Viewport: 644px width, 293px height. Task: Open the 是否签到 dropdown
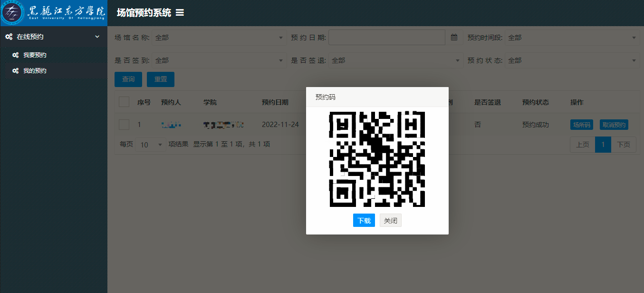coord(219,60)
